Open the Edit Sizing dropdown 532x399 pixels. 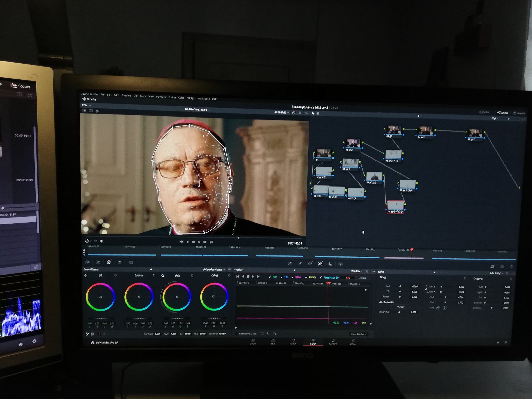(x=496, y=273)
